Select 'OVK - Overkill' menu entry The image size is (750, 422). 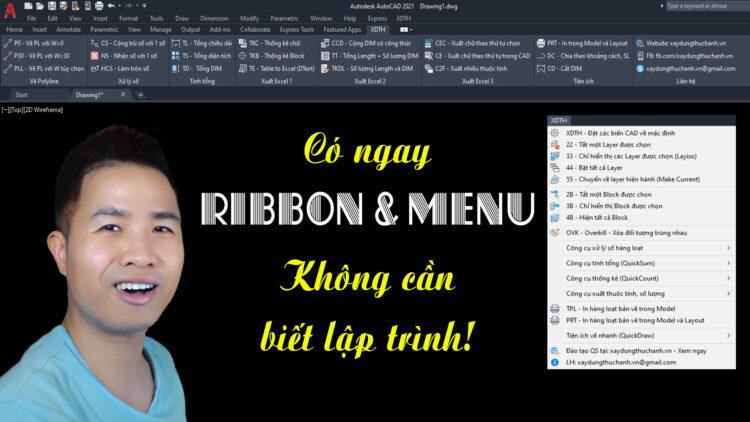pyautogui.click(x=641, y=233)
